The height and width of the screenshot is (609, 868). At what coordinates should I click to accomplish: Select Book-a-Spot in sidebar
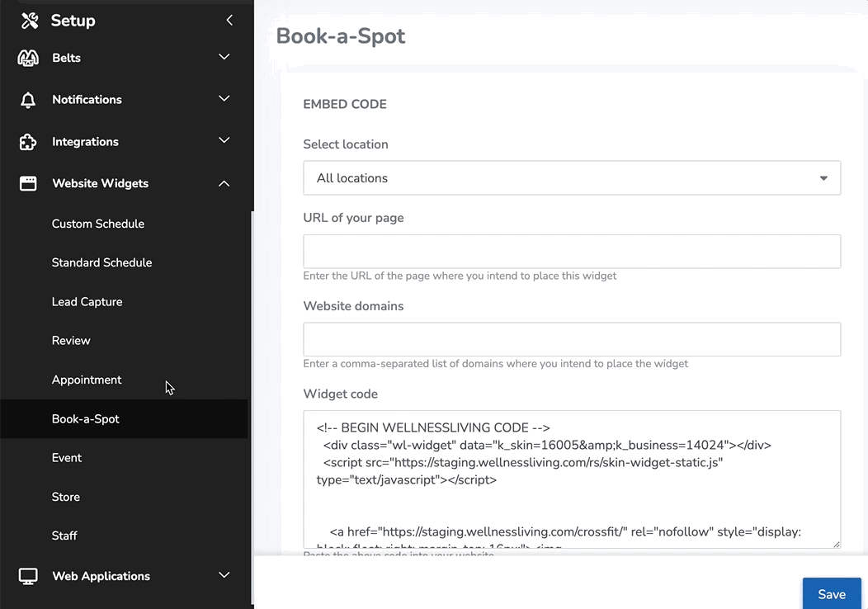click(124, 419)
